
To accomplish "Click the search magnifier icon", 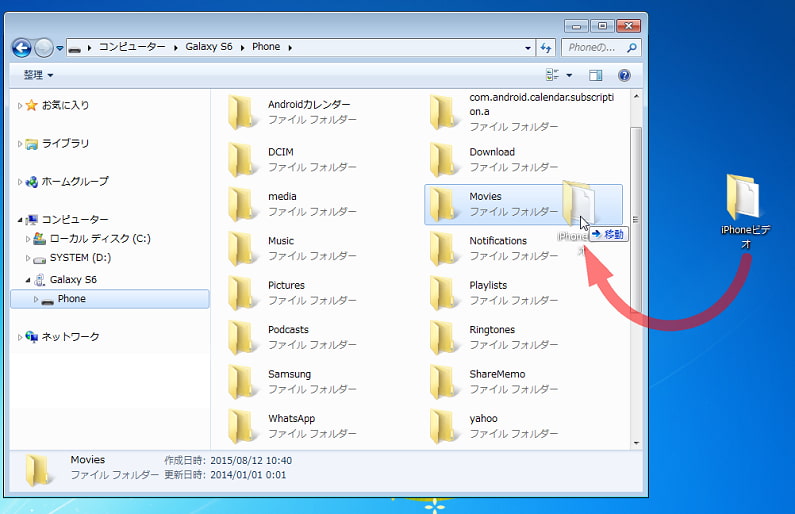I will pos(632,48).
